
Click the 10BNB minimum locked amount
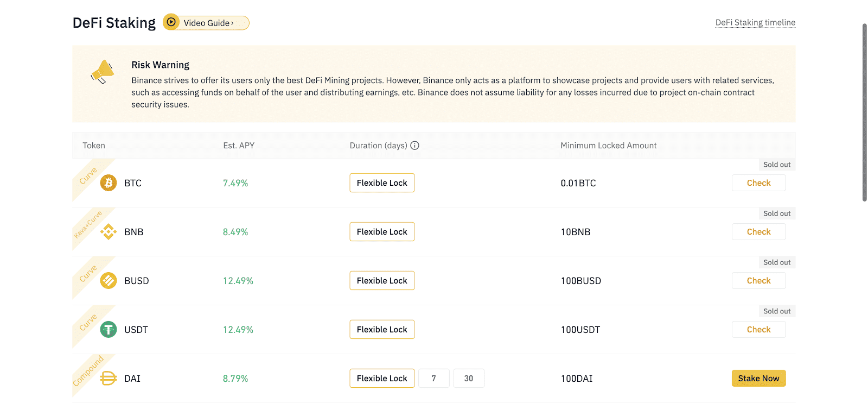click(x=576, y=232)
